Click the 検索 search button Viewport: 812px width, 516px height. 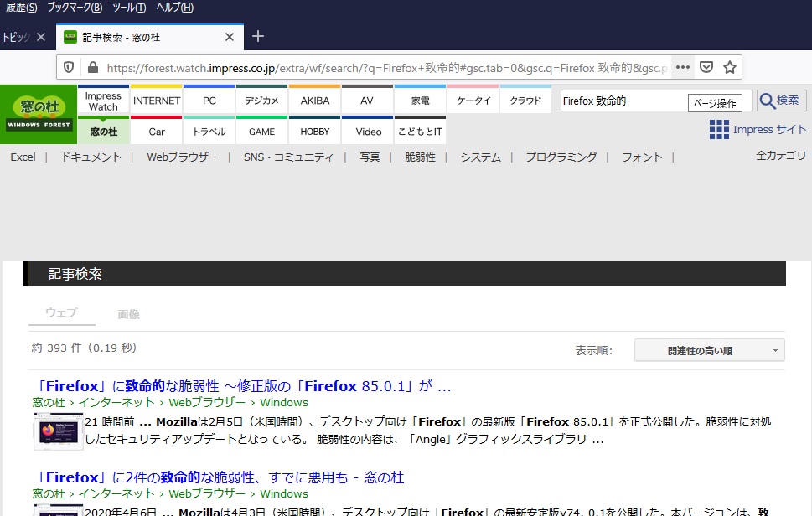(781, 101)
